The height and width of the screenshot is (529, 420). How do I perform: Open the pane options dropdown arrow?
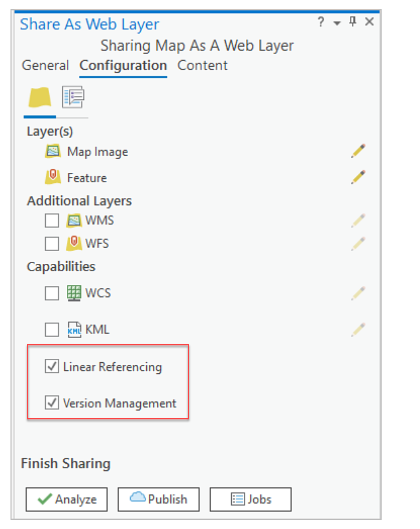[337, 23]
